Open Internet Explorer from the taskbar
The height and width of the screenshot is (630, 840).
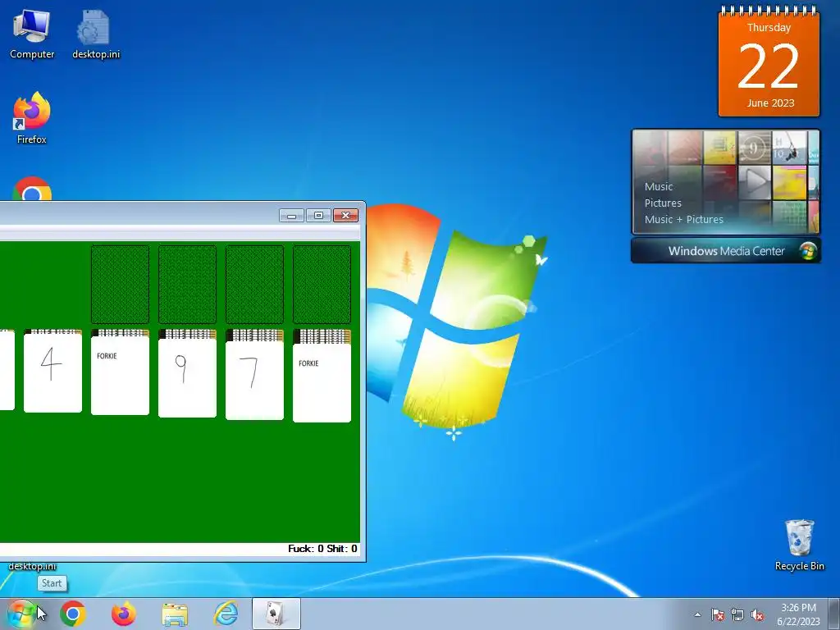[x=226, y=614]
